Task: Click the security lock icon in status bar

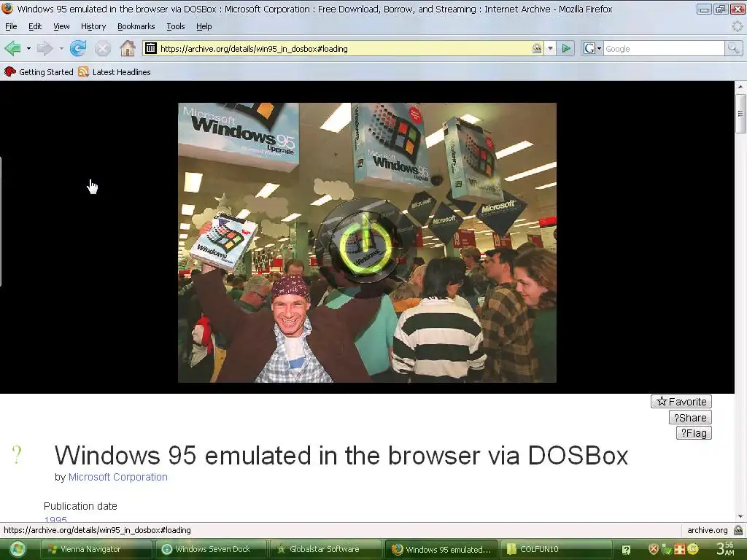Action: click(x=738, y=530)
